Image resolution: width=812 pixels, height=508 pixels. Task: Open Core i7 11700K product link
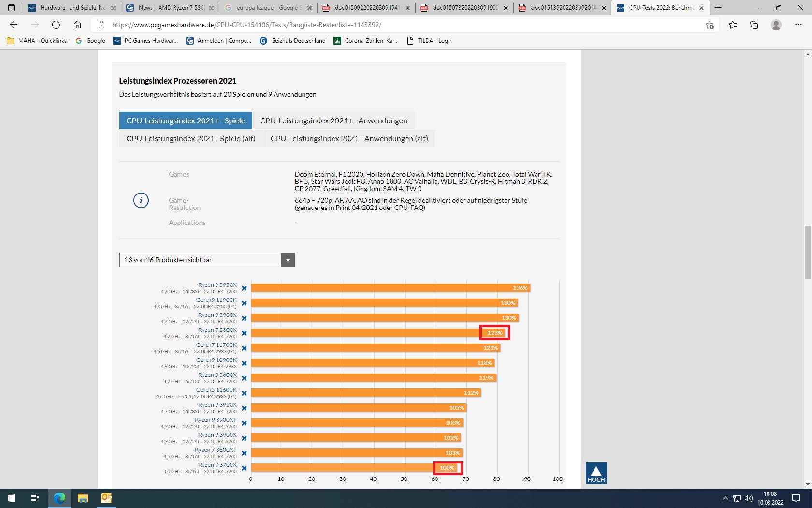click(x=217, y=345)
